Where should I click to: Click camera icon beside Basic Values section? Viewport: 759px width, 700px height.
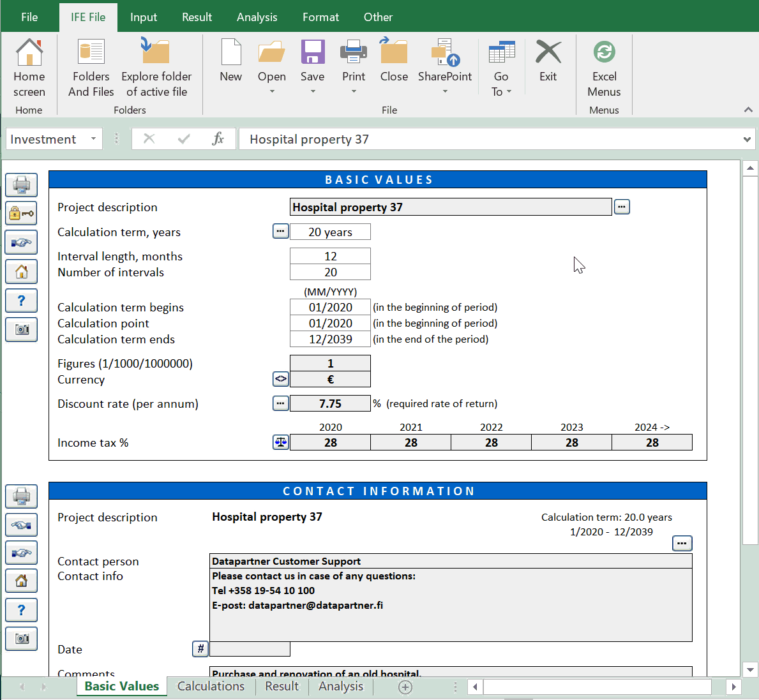pos(21,329)
